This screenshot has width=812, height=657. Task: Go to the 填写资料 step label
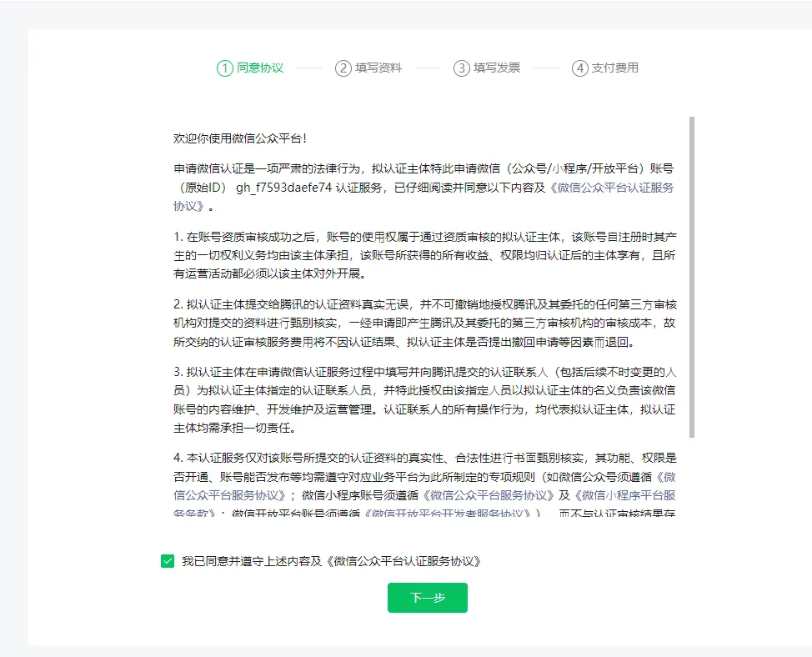378,68
